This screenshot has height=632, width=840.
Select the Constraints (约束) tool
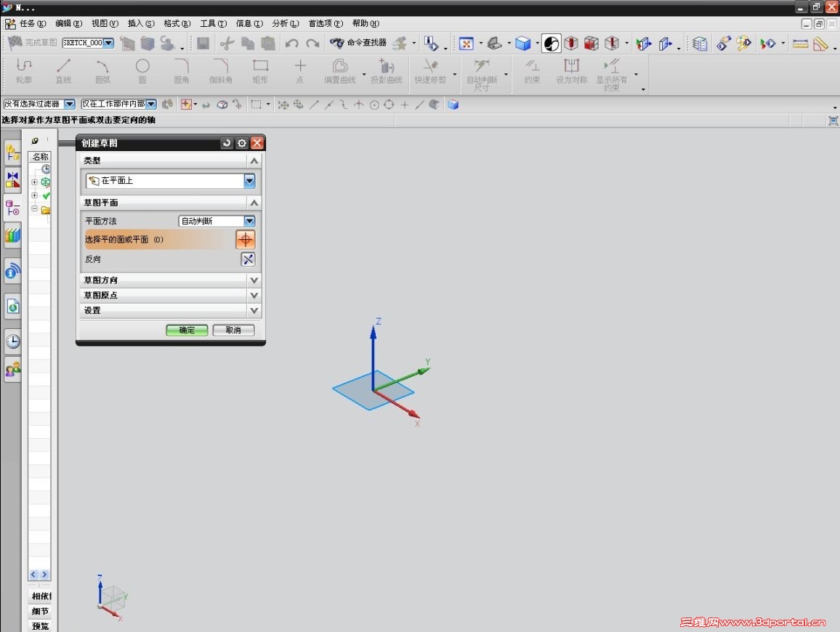(532, 71)
